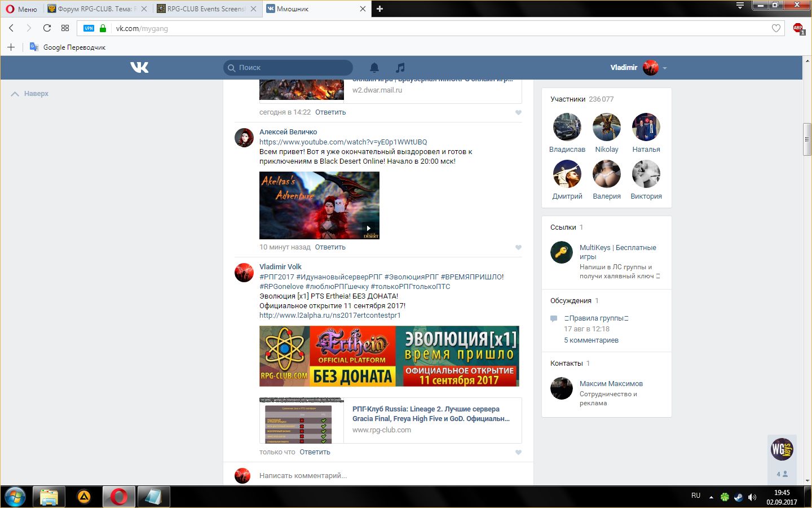
Task: Click Ответить under Vladimir Volk's comment
Action: tap(315, 452)
